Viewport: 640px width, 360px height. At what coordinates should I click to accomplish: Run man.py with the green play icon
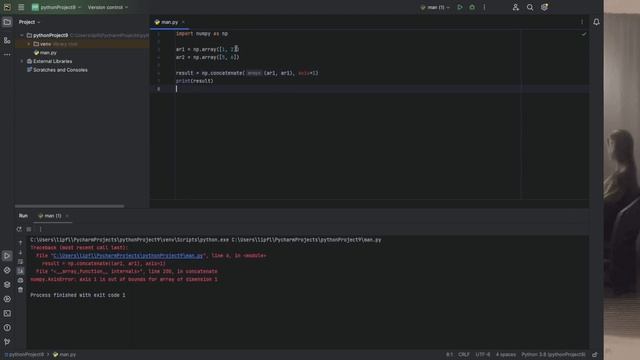click(460, 7)
